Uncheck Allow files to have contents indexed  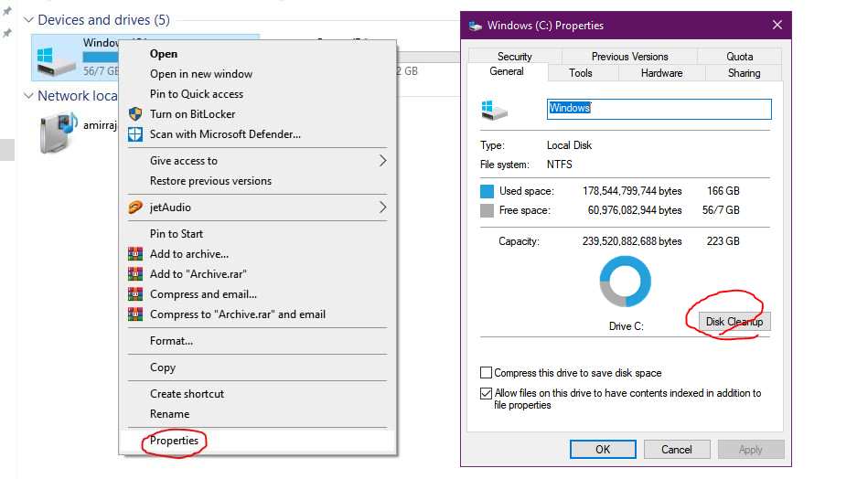pos(486,393)
